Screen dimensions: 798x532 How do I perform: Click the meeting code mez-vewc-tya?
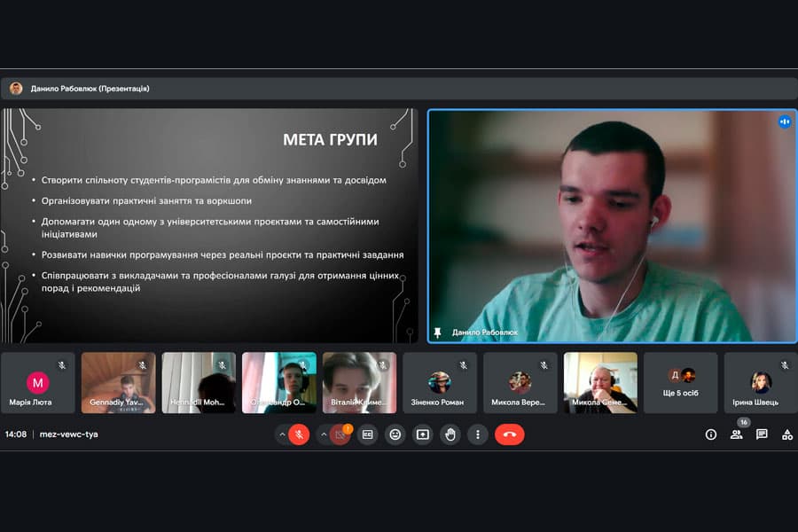coord(68,434)
